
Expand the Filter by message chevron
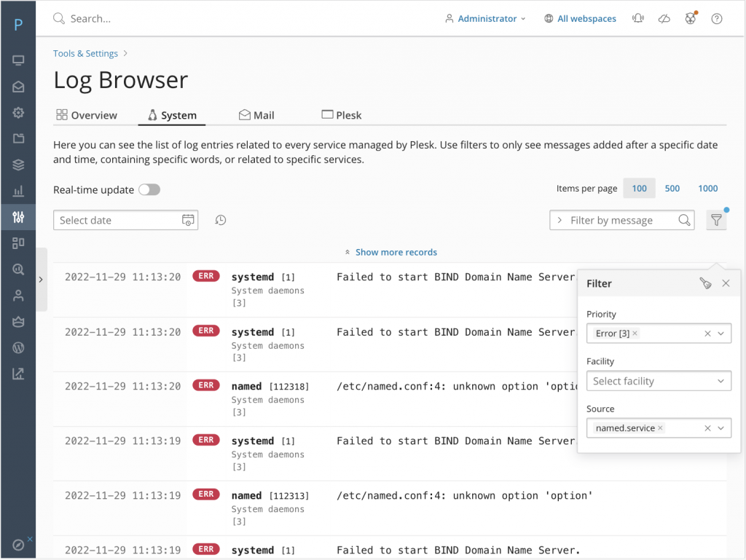pyautogui.click(x=559, y=220)
